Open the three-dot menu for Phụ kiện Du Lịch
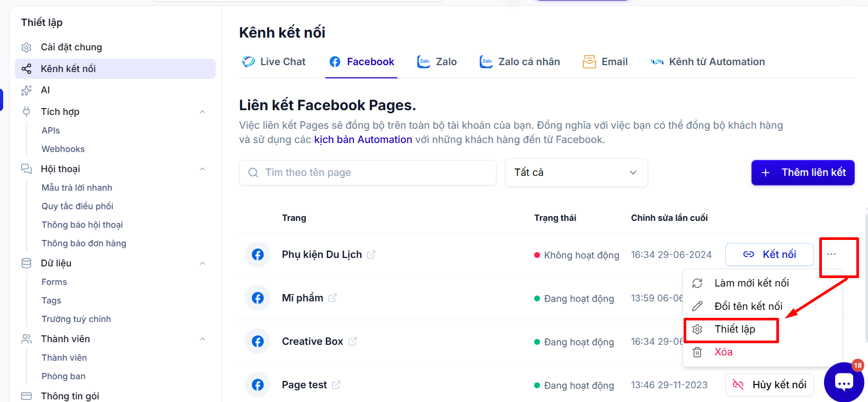This screenshot has width=868, height=402. [831, 254]
